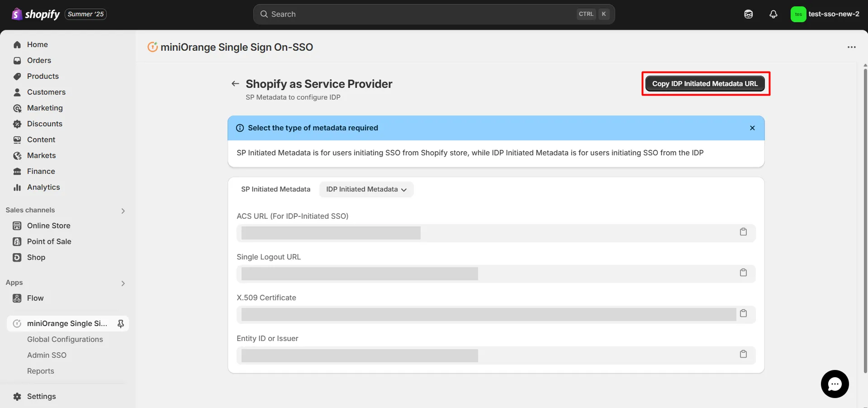Screen dimensions: 868x408
Task: Select miniOrange Single Si... app in sidebar
Action: tap(67, 323)
